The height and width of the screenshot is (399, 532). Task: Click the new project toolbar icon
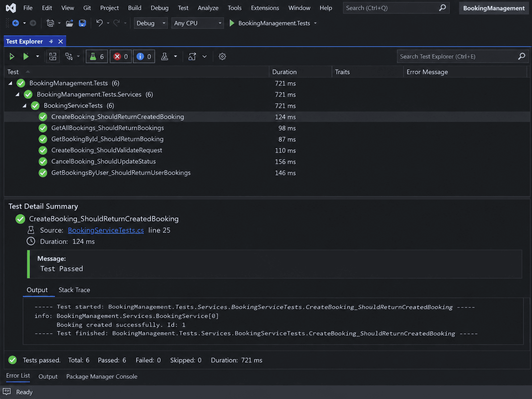pos(50,23)
